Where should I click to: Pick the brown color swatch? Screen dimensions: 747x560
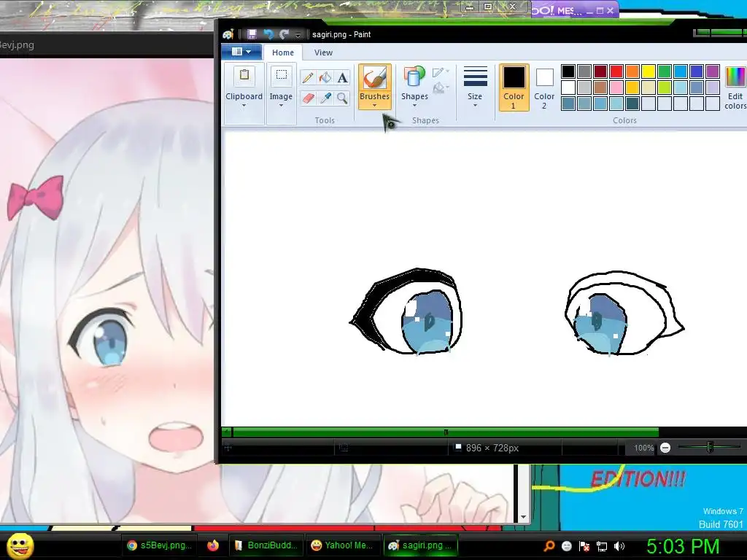600,87
